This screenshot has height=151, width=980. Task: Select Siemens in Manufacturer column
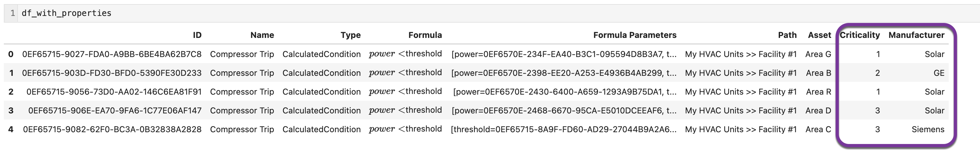928,129
